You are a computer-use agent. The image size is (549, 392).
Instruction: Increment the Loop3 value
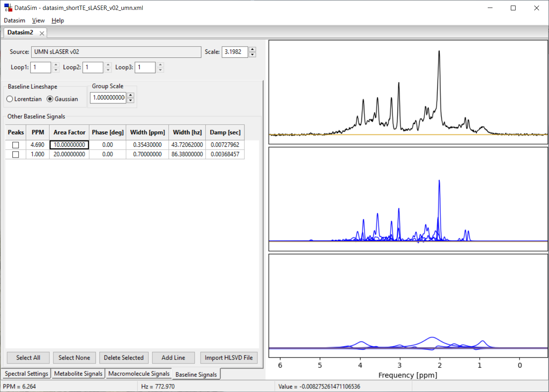click(160, 65)
